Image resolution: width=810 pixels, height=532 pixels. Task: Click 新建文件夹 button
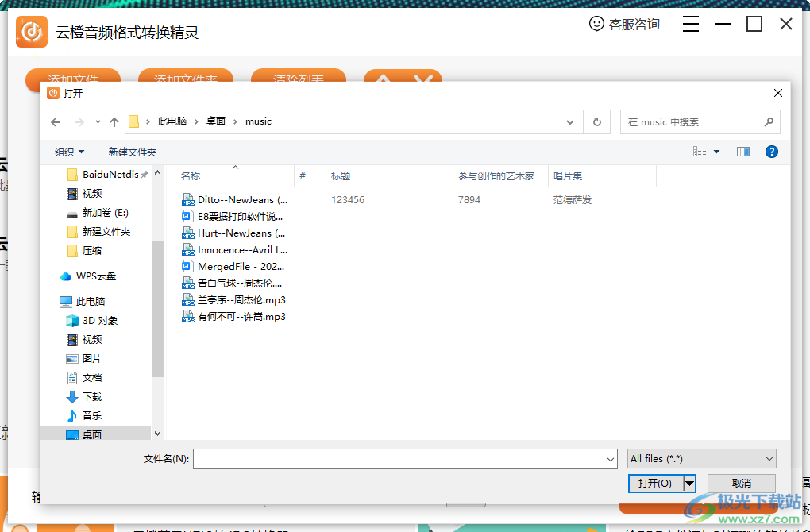coord(133,152)
